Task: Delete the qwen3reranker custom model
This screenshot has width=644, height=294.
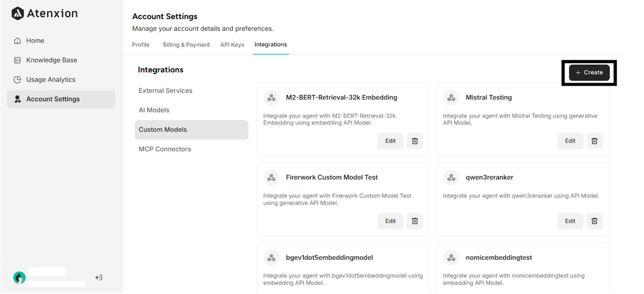Action: pos(594,221)
